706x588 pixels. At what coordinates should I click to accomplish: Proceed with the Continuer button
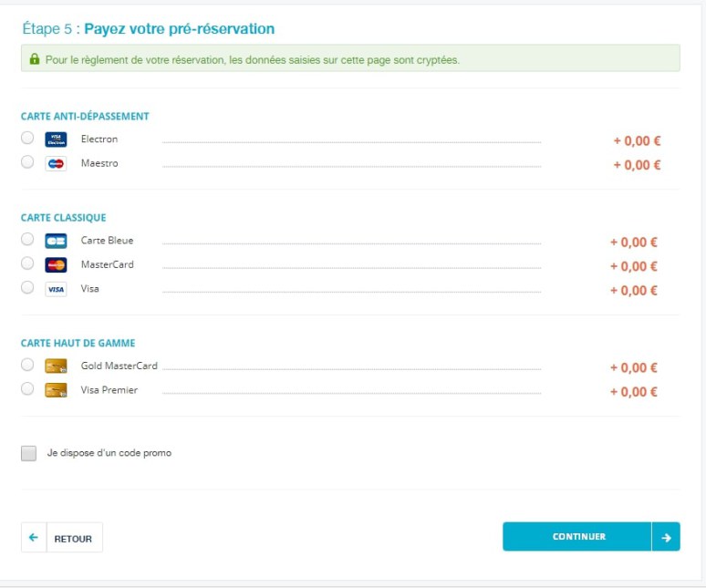591,537
